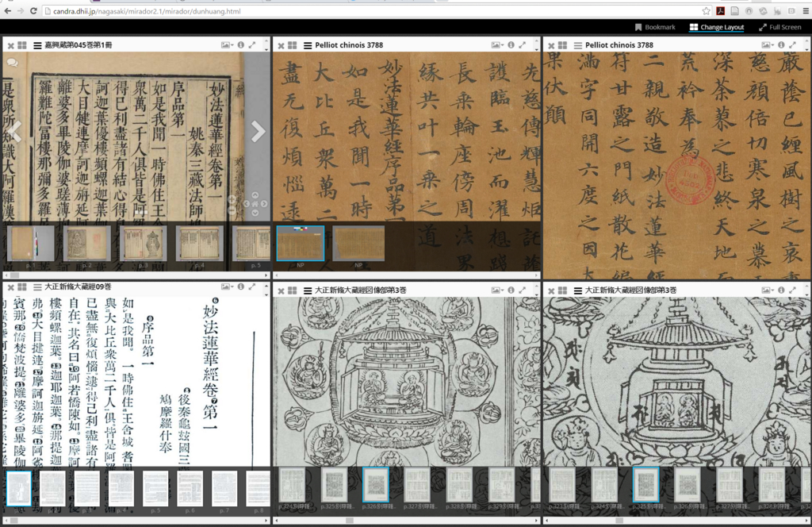Click thumbnail scrollbar in 嘉興藏第045巻第1冊 window

136,275
